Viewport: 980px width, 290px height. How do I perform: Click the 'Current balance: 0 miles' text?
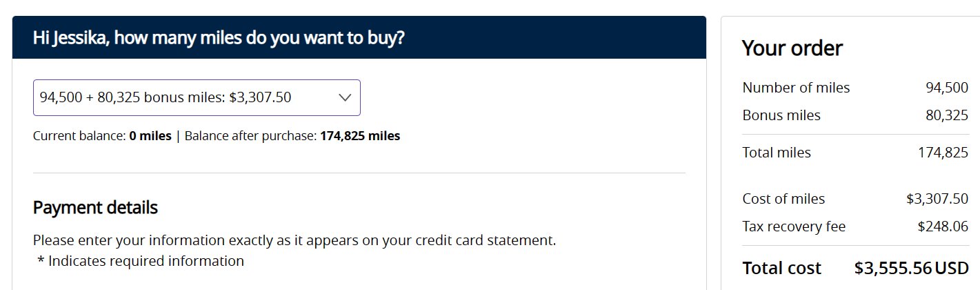(102, 136)
